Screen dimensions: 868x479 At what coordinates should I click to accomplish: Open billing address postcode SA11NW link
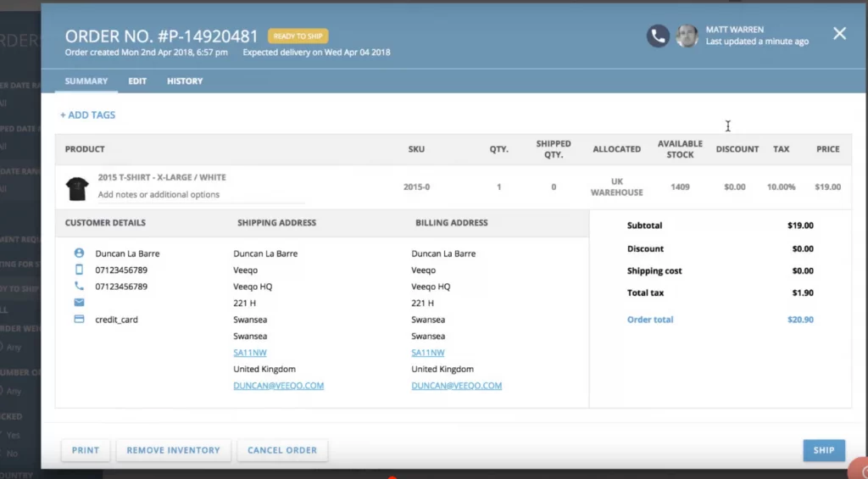[428, 352]
